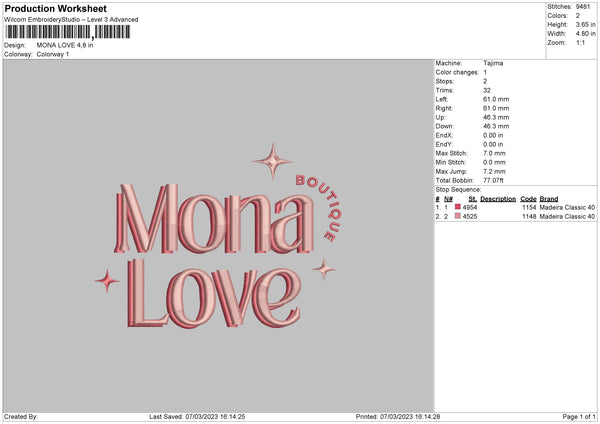600x424 pixels.
Task: Click 'Page 1 of 1' in the footer
Action: tap(579, 417)
